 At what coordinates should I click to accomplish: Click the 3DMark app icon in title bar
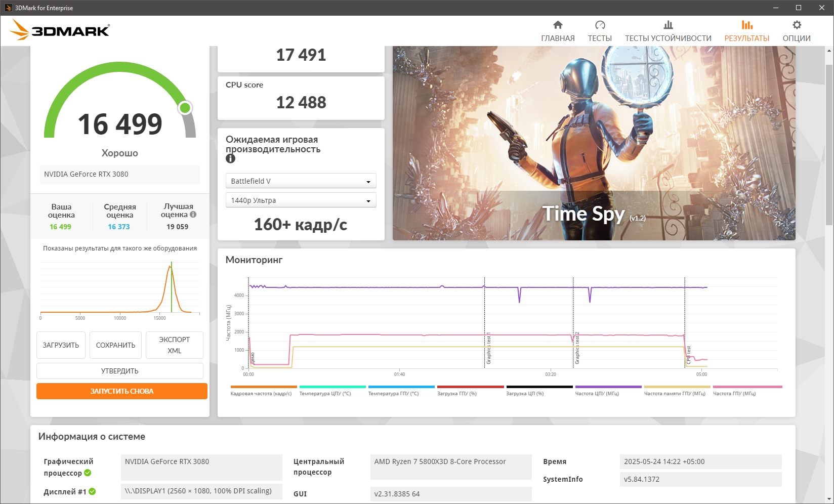click(x=8, y=8)
